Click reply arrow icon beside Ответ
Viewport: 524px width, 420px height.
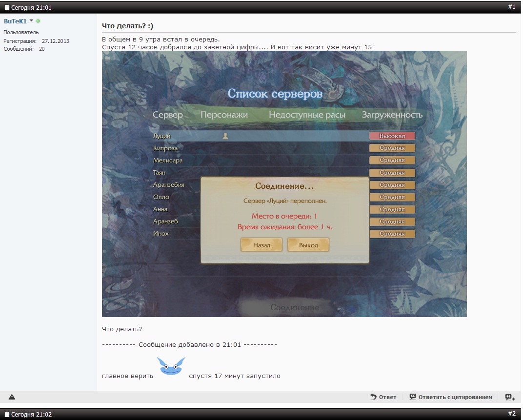[373, 397]
